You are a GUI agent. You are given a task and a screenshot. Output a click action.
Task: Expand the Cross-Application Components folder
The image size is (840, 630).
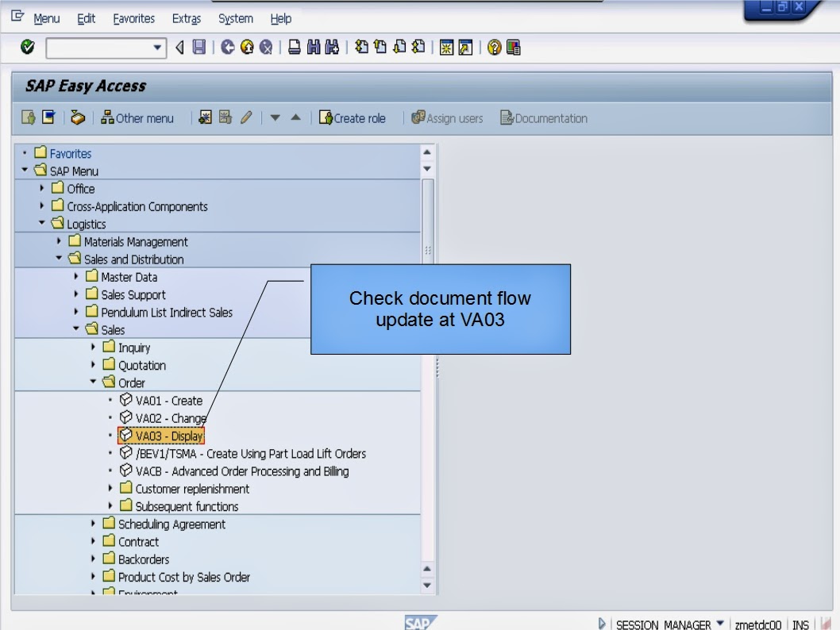[42, 206]
